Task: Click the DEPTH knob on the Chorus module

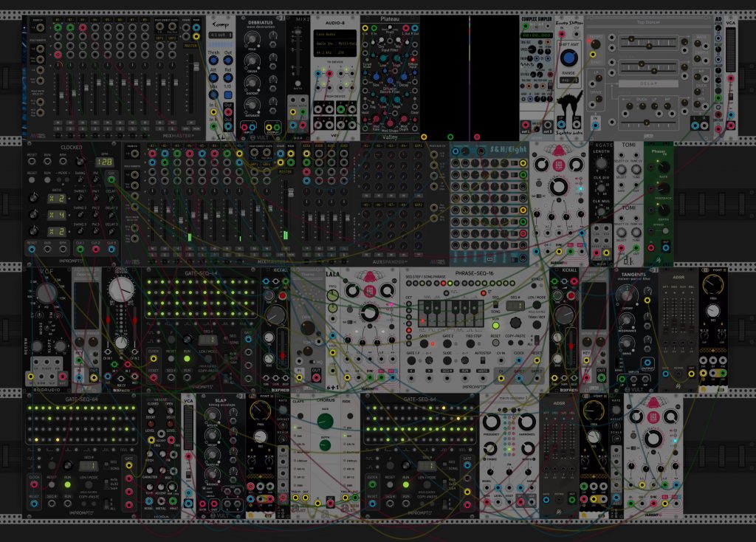Action: tap(325, 445)
